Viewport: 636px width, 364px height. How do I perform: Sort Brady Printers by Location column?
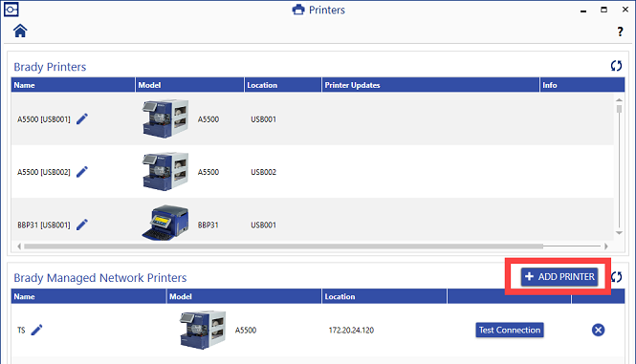283,85
